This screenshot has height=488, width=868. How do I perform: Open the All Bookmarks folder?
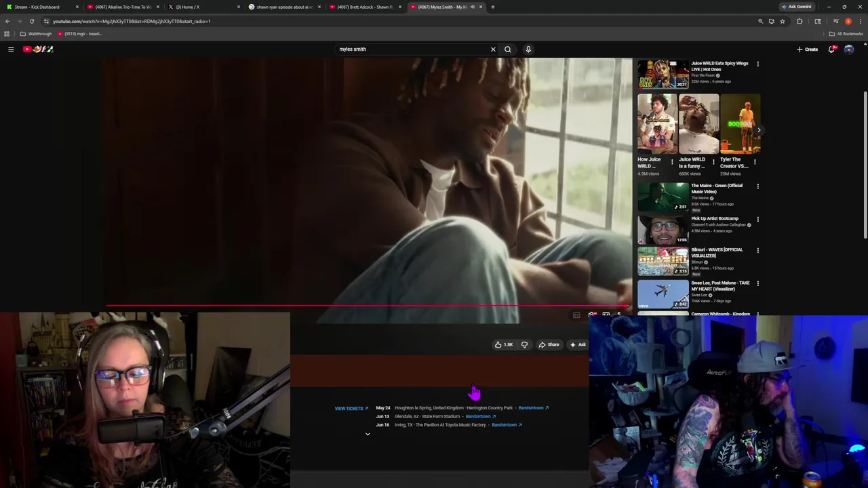coord(846,34)
